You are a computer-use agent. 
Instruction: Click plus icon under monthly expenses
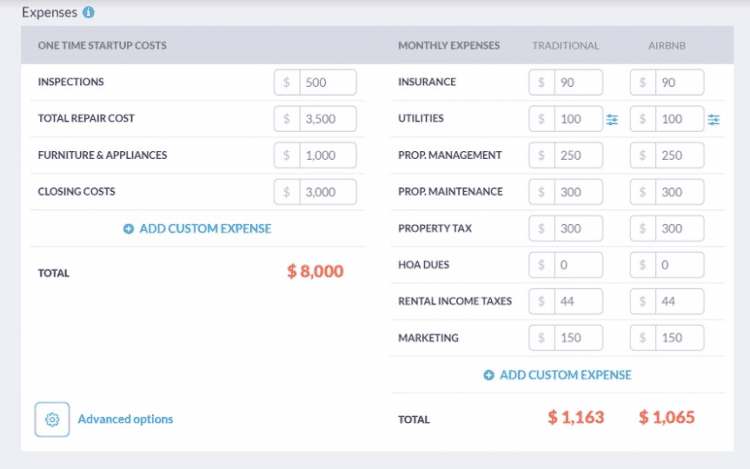pos(489,375)
